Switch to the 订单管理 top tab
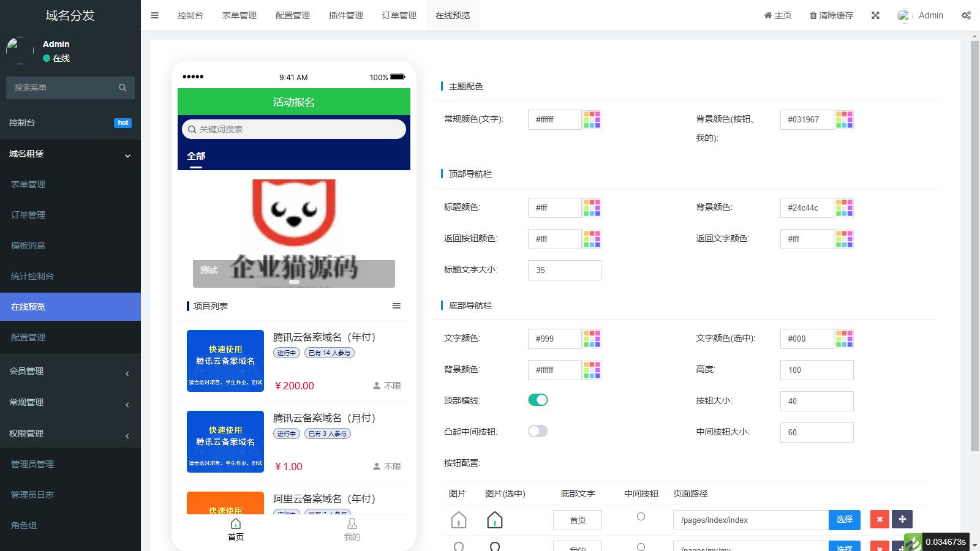Image resolution: width=980 pixels, height=551 pixels. point(399,15)
